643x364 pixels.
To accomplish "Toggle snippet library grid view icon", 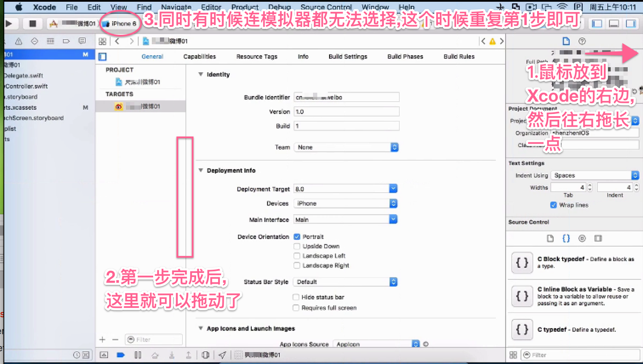I will (513, 355).
